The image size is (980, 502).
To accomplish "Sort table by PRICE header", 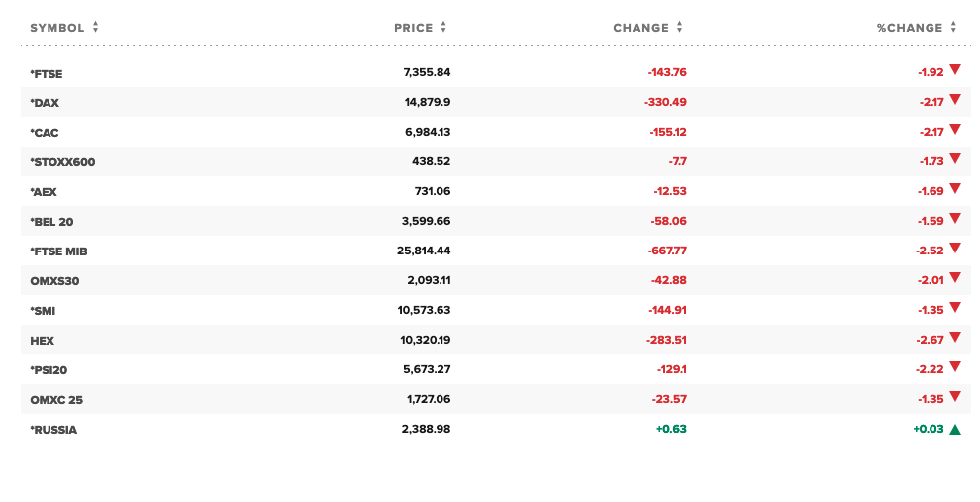I will [414, 28].
